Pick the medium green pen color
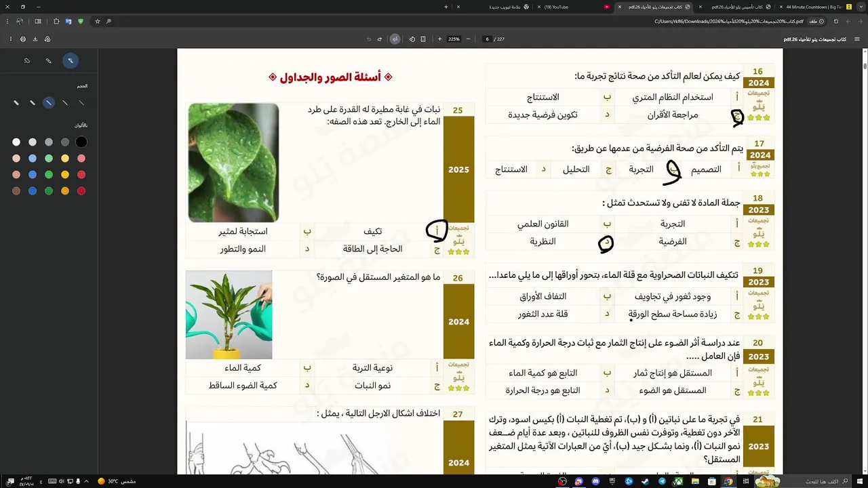 [49, 175]
